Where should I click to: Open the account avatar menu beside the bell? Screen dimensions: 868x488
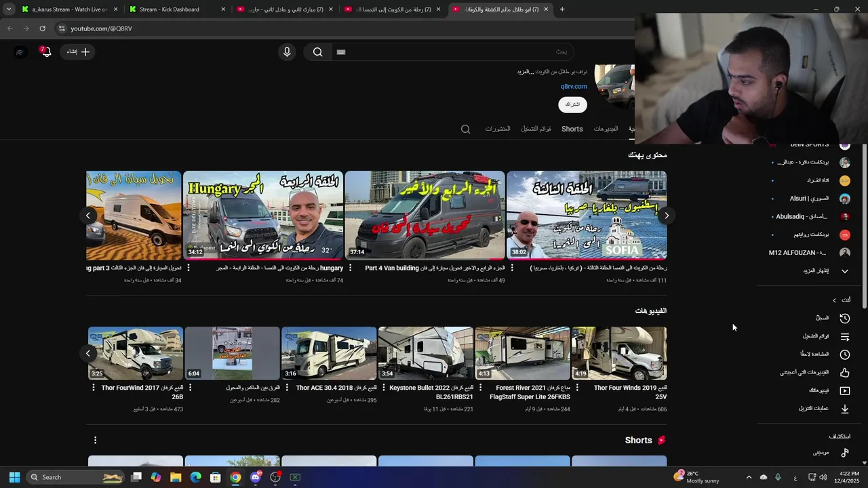(20, 52)
